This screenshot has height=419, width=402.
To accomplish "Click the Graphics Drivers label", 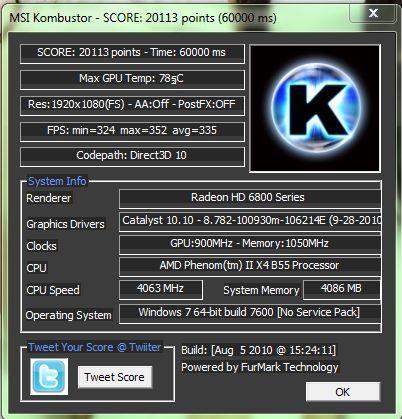I will tap(65, 224).
